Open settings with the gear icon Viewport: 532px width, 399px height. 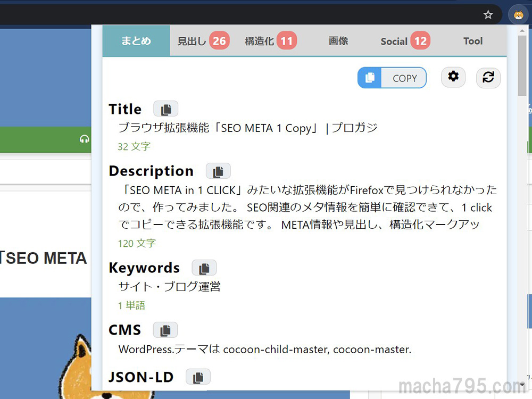click(x=453, y=77)
